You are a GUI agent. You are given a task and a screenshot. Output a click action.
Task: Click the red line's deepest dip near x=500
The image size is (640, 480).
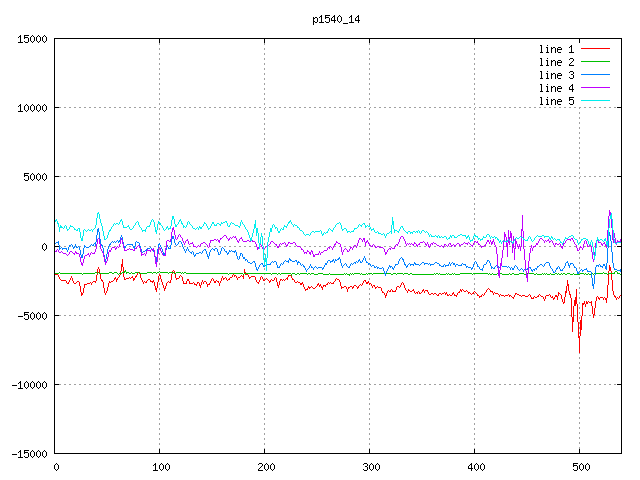(579, 352)
